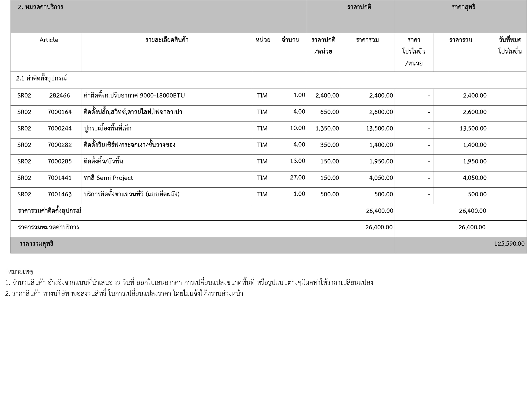The width and height of the screenshot is (532, 399).
Task: Select article number 7000164 cell
Action: pos(59,112)
